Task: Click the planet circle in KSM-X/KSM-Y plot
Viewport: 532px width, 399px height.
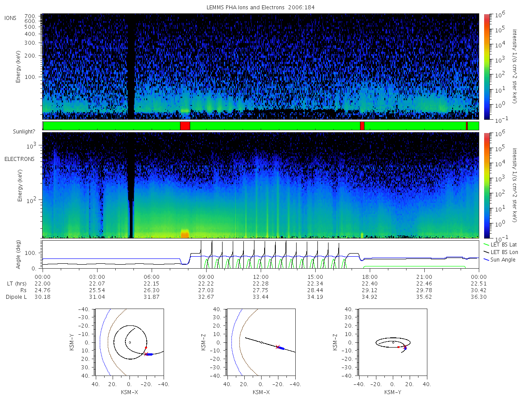Action: click(x=129, y=342)
